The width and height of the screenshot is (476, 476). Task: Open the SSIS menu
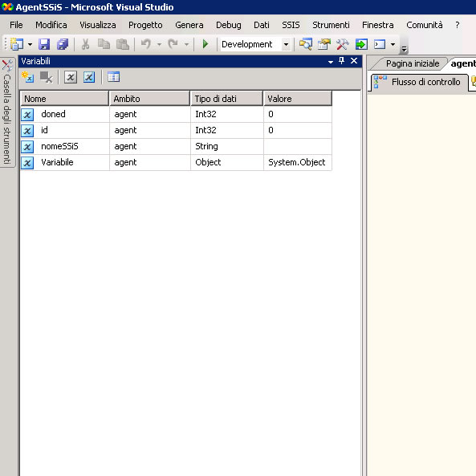pos(291,25)
